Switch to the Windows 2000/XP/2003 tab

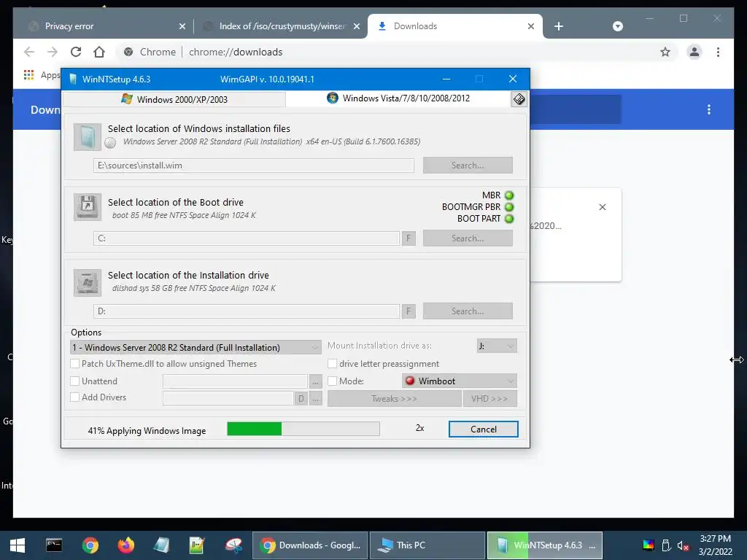[174, 99]
